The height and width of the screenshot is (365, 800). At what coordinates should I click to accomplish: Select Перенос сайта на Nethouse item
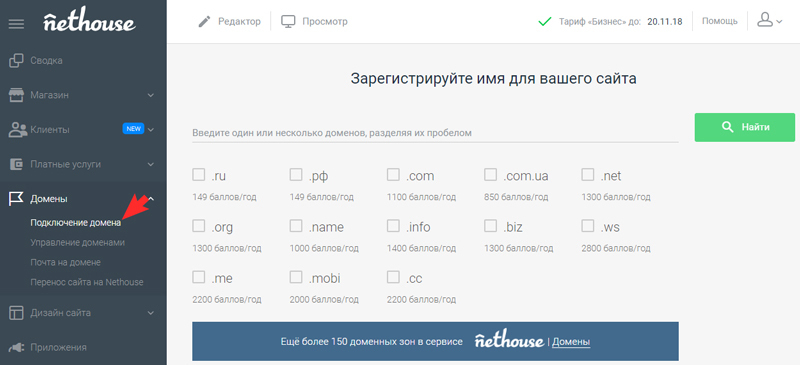pyautogui.click(x=87, y=282)
